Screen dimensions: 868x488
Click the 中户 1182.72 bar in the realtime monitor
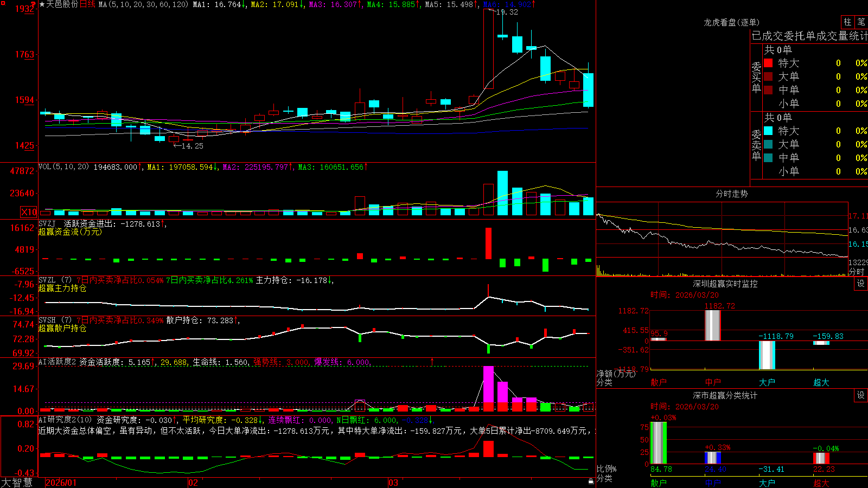click(712, 325)
